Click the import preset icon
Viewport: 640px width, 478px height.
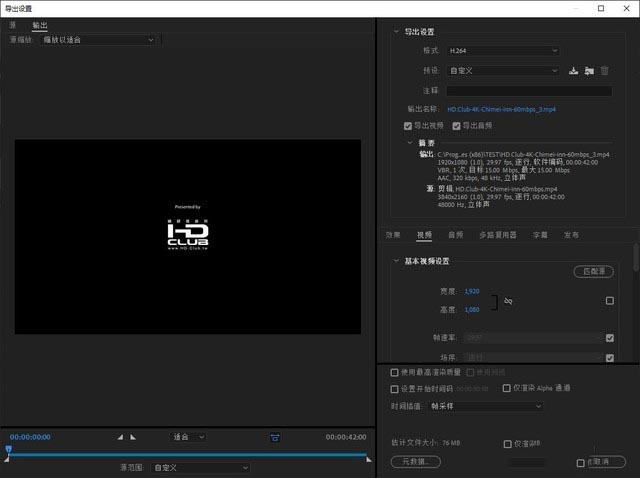(x=589, y=71)
